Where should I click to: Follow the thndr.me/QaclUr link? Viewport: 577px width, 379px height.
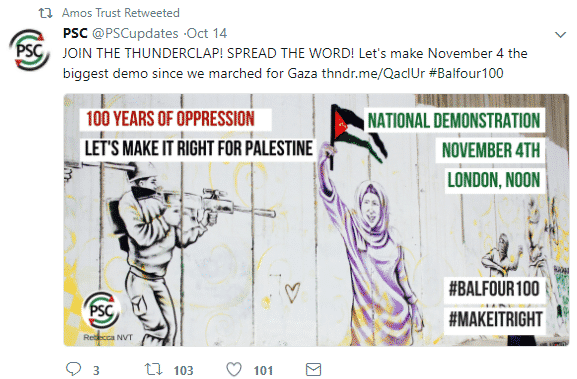[x=373, y=73]
